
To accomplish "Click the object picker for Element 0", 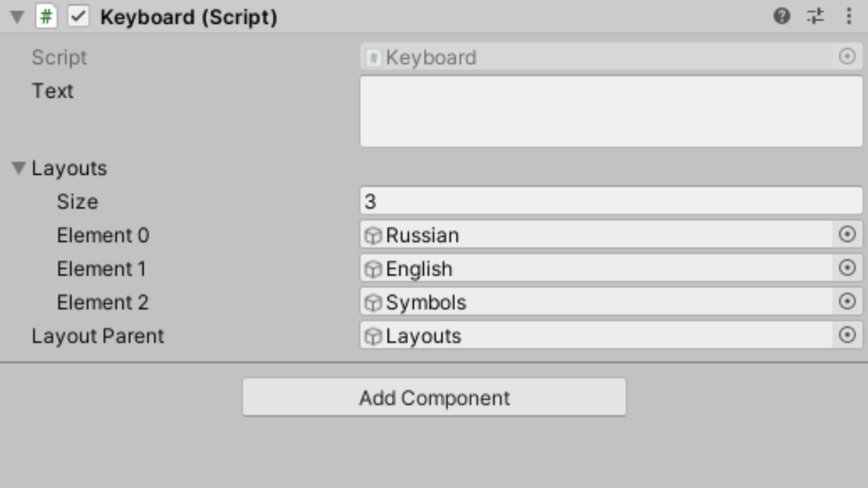I will [x=848, y=235].
